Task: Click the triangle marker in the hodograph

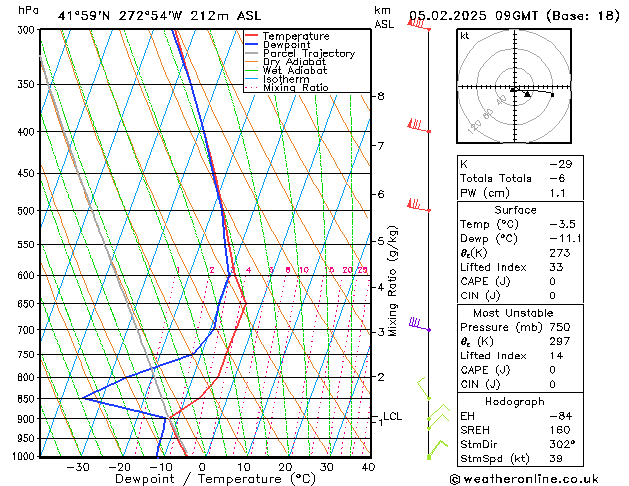Action: 527,94
